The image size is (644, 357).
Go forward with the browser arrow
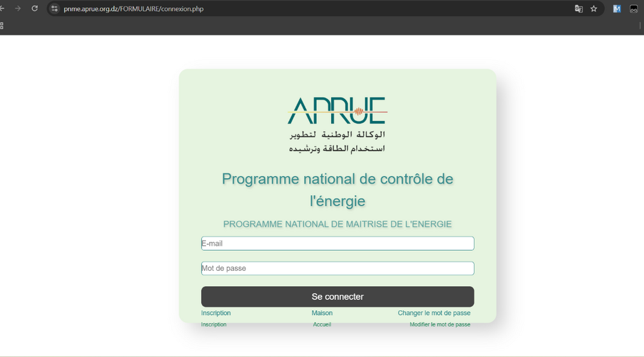17,8
